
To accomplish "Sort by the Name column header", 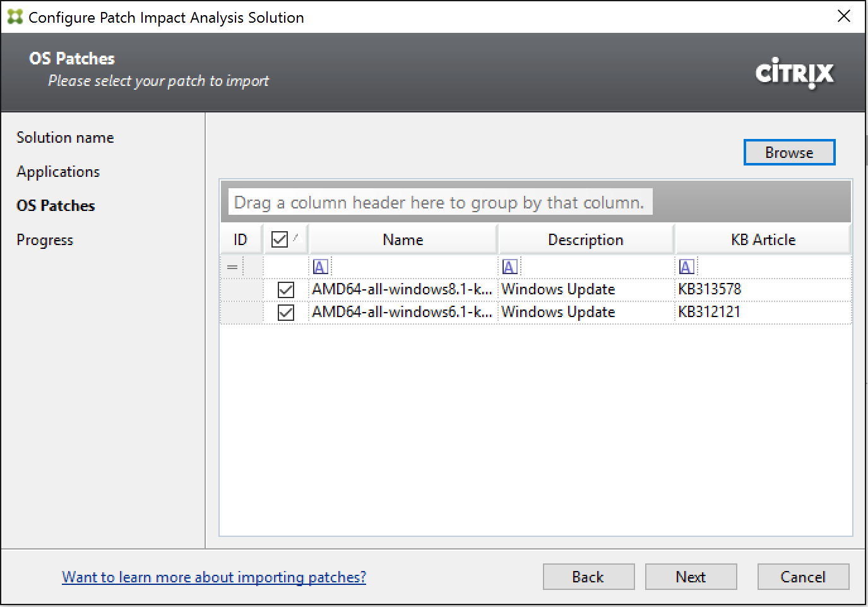I will coord(403,240).
